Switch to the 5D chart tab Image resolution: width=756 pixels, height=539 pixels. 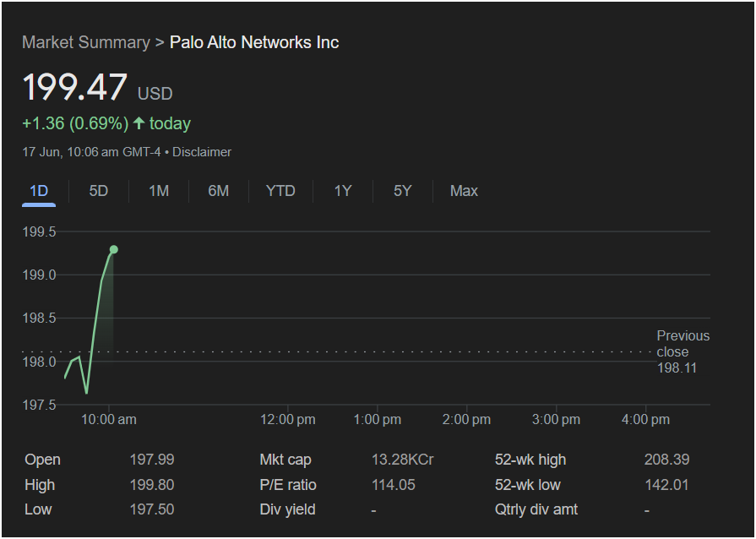point(98,191)
